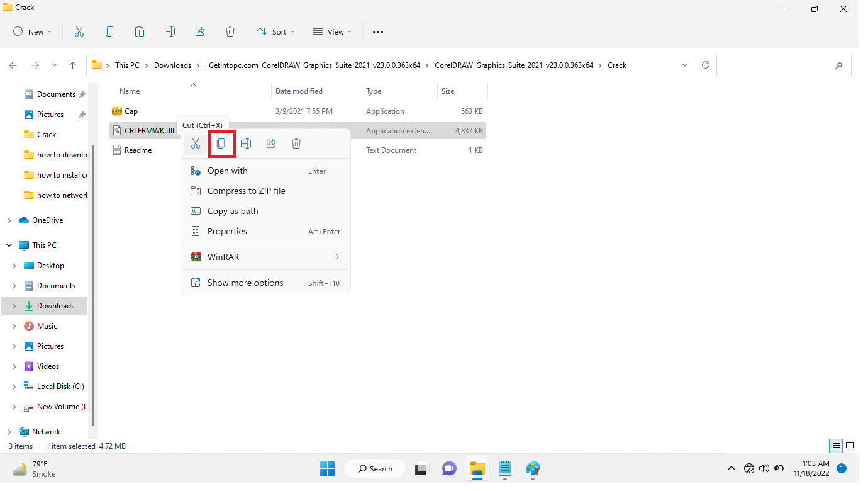Image resolution: width=868 pixels, height=491 pixels.
Task: Expand the OneDrive tree node
Action: tap(9, 220)
